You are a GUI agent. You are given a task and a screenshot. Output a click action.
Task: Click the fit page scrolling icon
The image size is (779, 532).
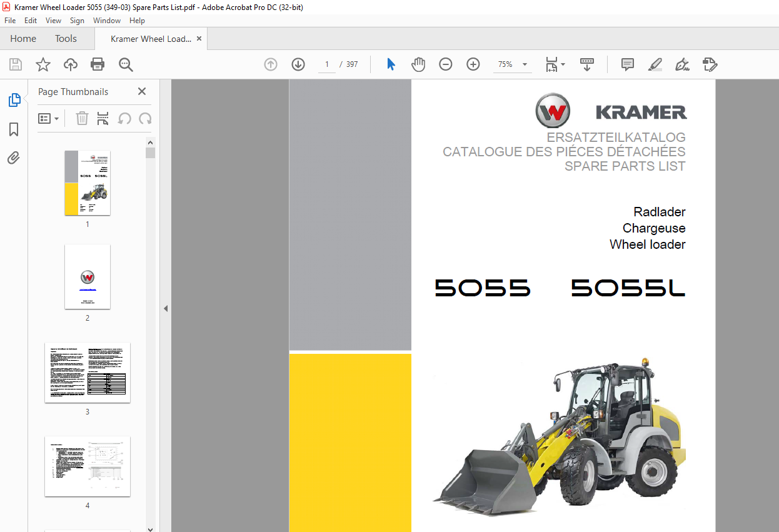pos(551,64)
